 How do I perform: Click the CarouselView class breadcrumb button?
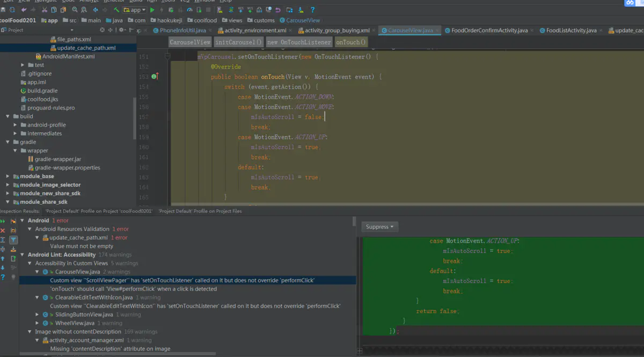(x=190, y=42)
